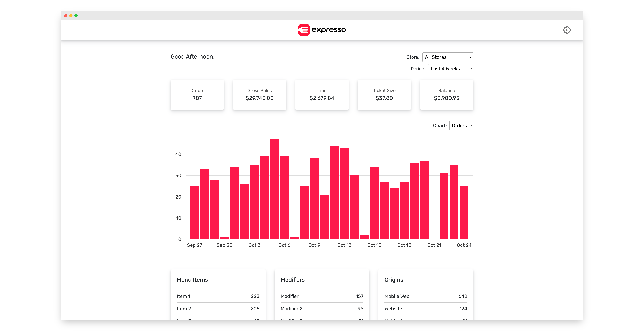Open settings via the gear icon
This screenshot has width=644, height=331.
567,30
